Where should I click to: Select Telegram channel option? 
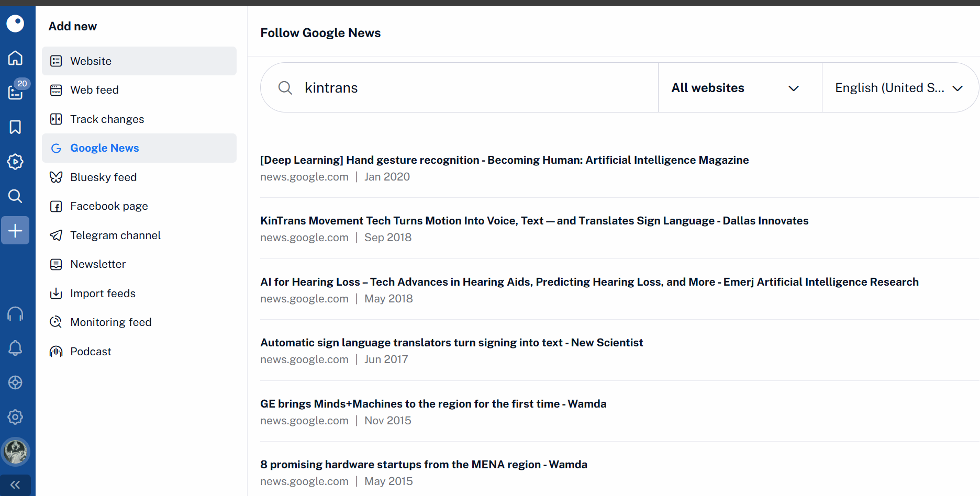click(139, 235)
